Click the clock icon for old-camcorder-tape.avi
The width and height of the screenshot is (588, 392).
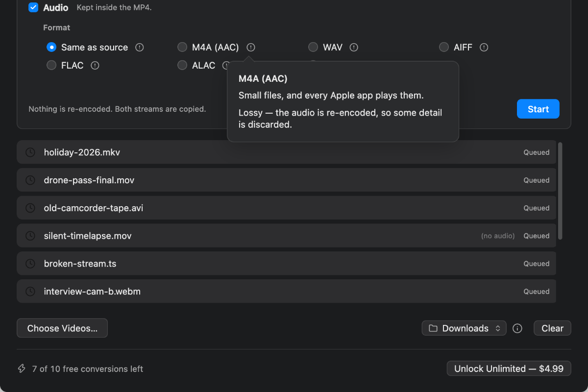click(30, 208)
